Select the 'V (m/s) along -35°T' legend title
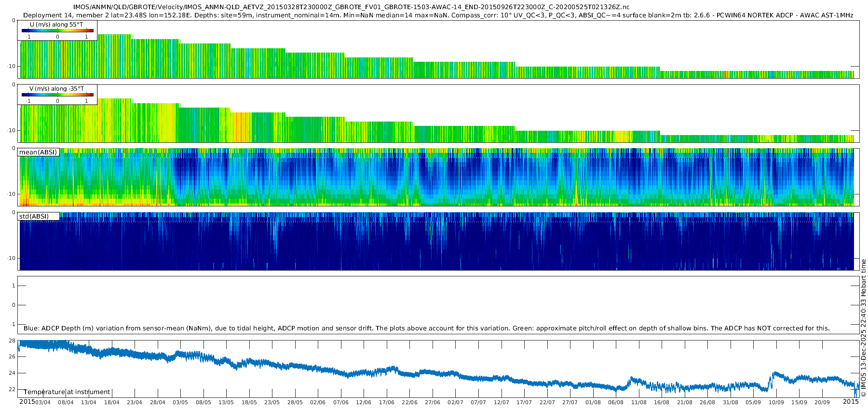 pyautogui.click(x=56, y=89)
